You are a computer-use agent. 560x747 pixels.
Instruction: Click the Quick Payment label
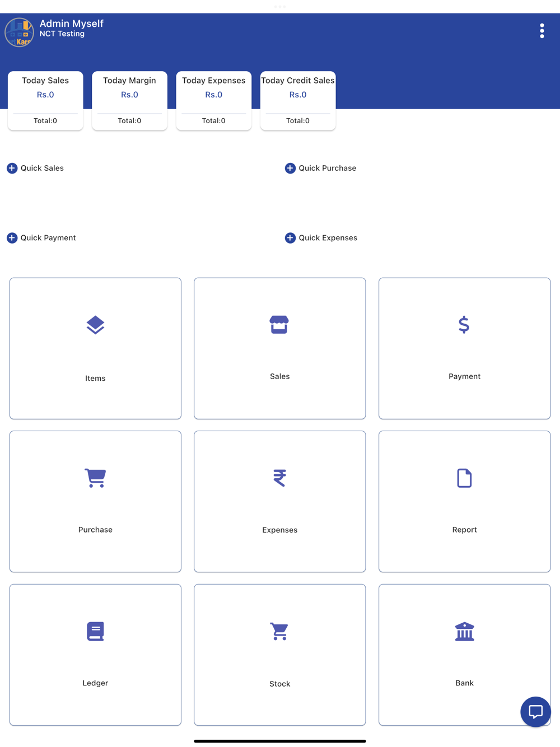48,238
